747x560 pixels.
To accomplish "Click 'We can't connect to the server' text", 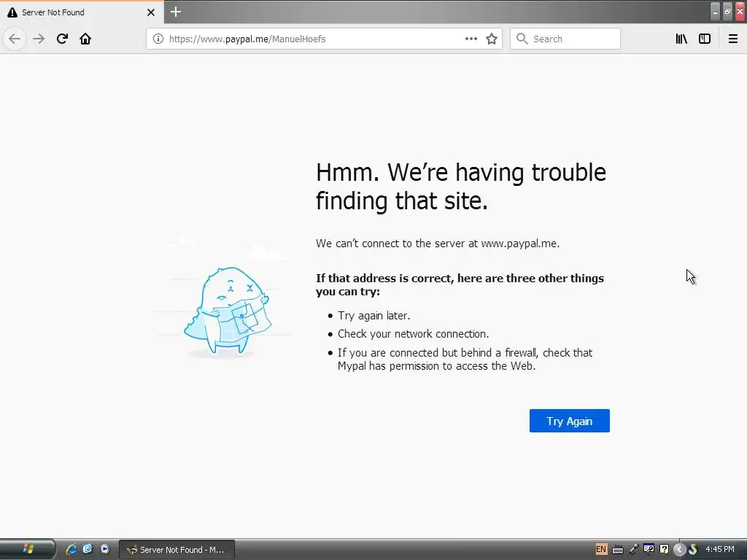I will pos(438,244).
